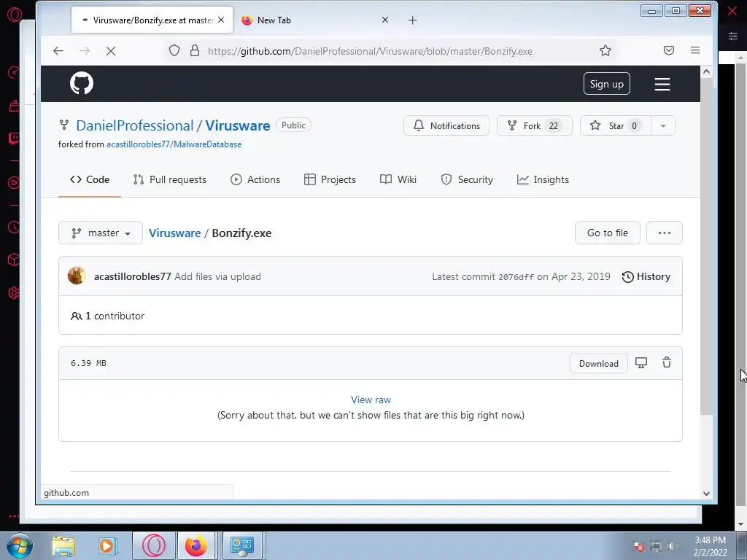Switch to Firefox in taskbar
The width and height of the screenshot is (747, 560).
[196, 545]
